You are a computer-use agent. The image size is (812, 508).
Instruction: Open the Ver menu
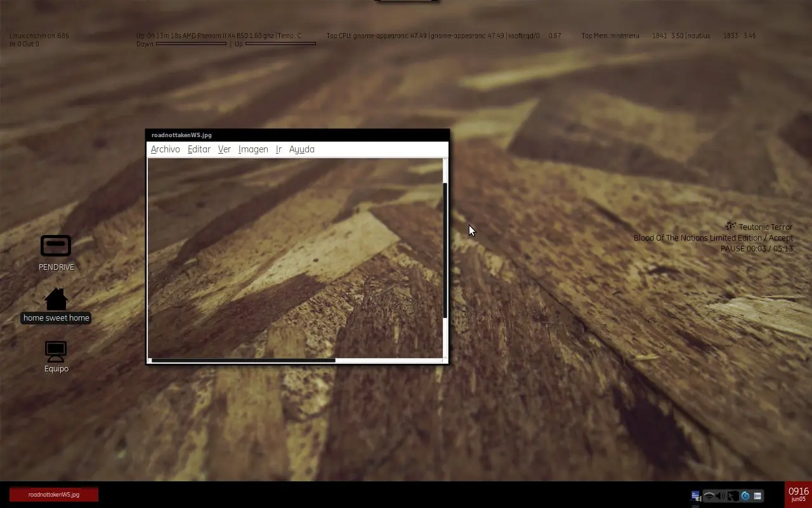tap(225, 149)
